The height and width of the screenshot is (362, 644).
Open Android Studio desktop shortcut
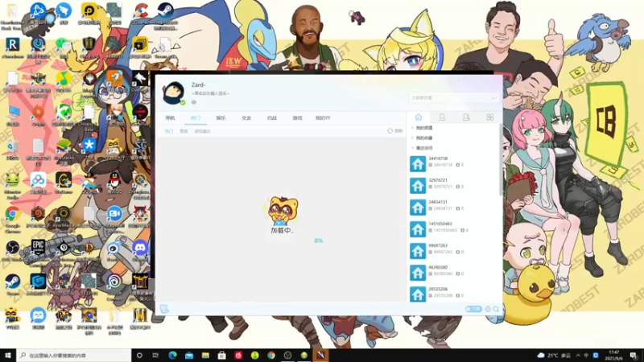click(12, 185)
